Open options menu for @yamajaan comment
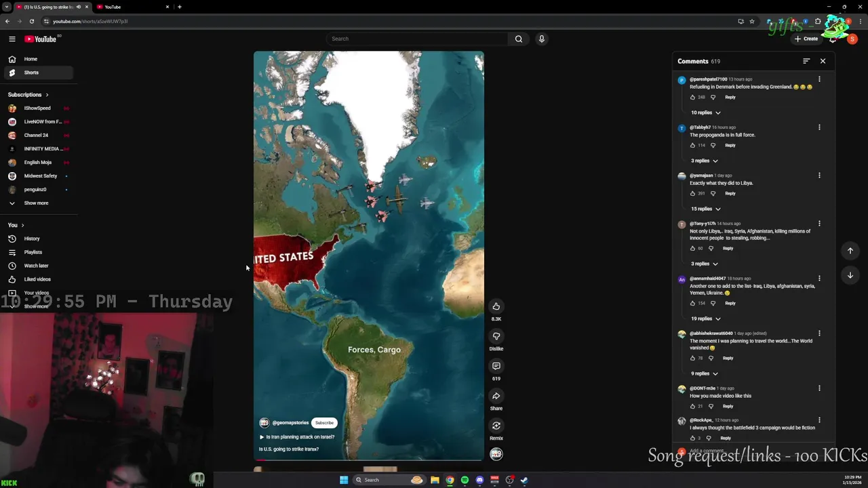Viewport: 868px width, 488px height. coord(819,176)
